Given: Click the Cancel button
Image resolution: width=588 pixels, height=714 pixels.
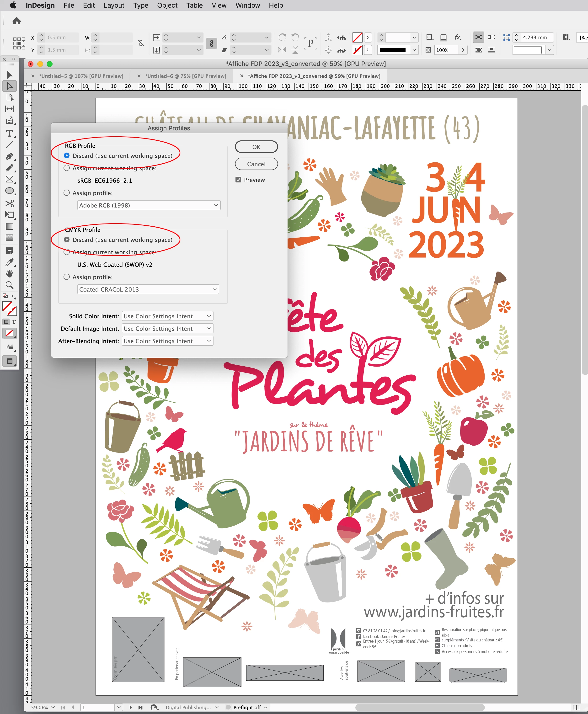Looking at the screenshot, I should click(256, 164).
